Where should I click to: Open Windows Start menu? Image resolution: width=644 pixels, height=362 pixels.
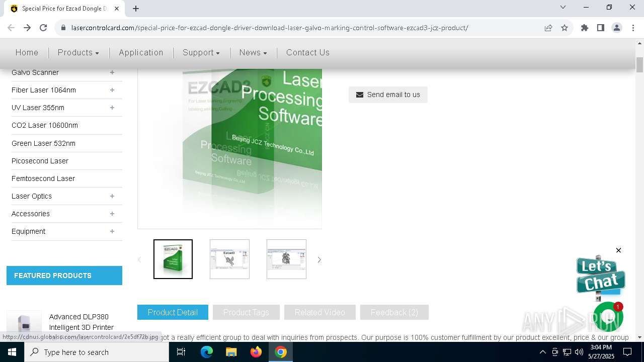tap(12, 352)
